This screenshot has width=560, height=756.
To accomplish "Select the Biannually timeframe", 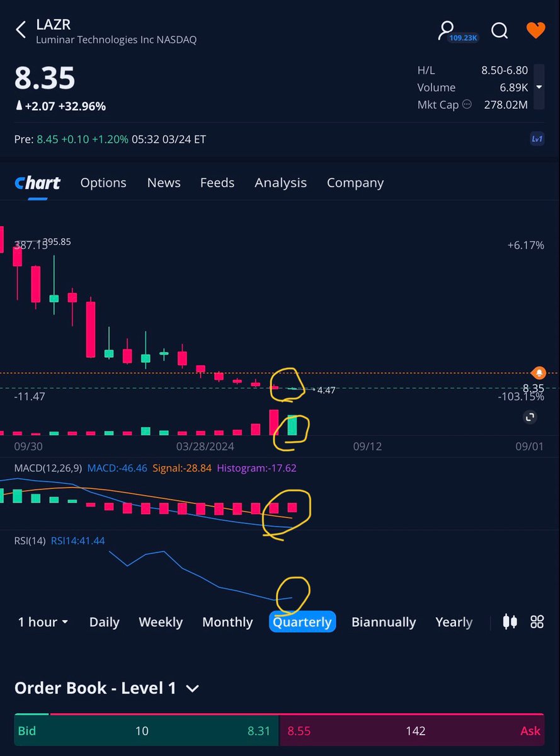I will click(x=384, y=622).
